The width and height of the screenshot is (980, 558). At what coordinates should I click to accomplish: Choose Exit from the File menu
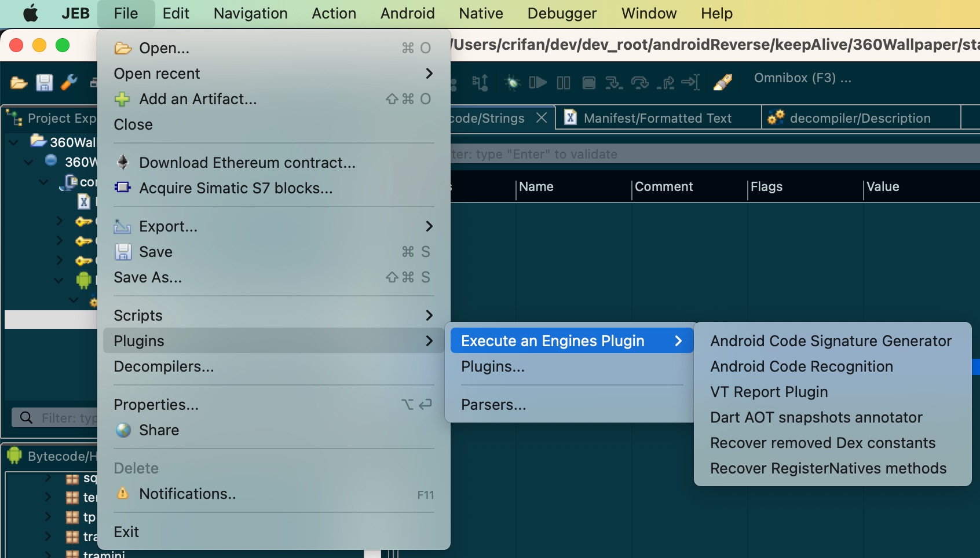(274, 532)
